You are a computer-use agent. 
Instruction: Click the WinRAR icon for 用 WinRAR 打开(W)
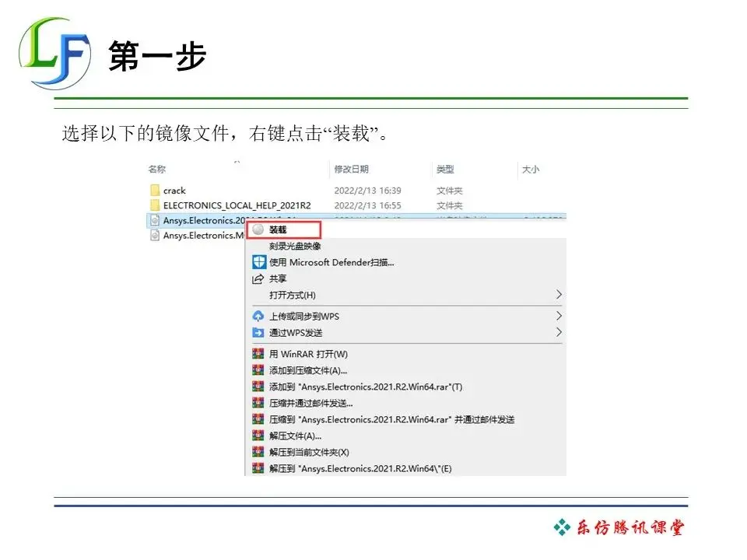(x=258, y=354)
